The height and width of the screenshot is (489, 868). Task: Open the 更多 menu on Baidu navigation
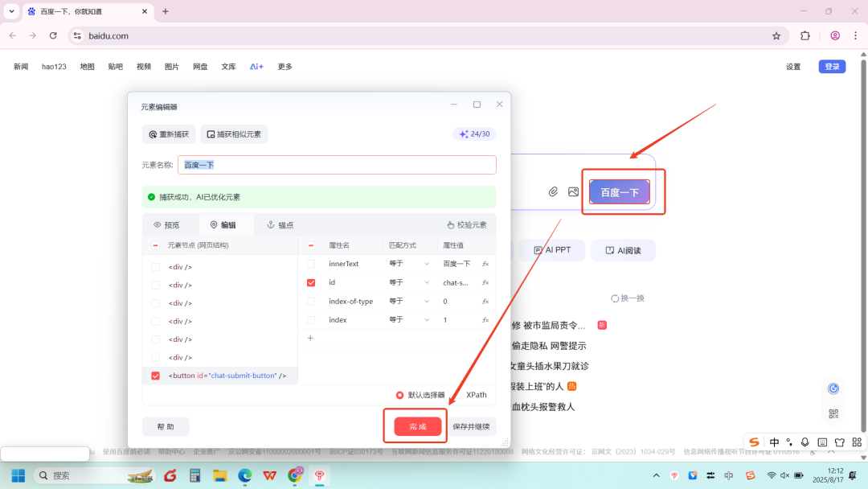coord(285,67)
